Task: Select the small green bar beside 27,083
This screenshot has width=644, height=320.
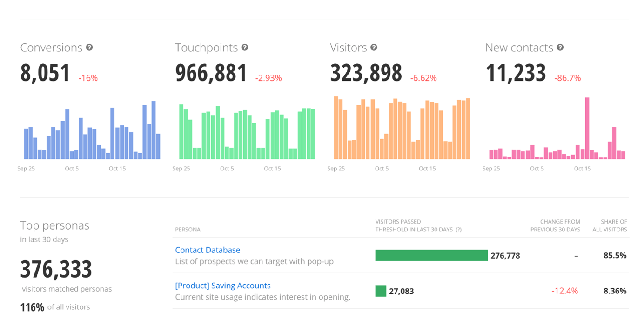Action: click(x=381, y=291)
